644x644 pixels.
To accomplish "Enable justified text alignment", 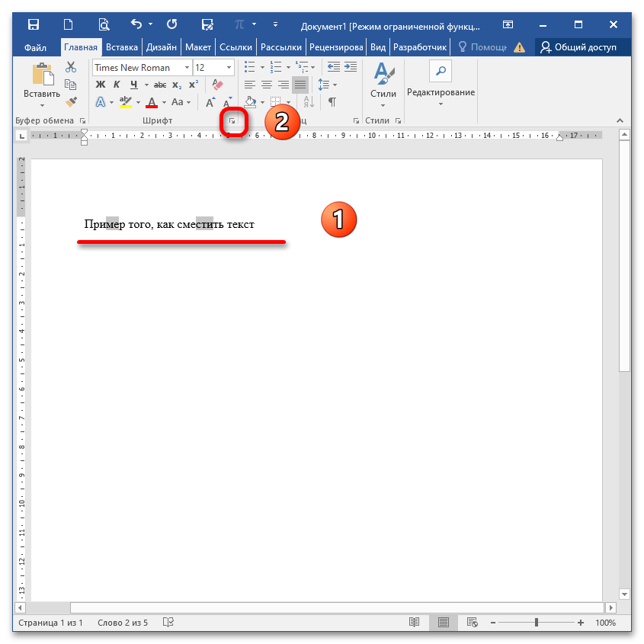I will 300,85.
